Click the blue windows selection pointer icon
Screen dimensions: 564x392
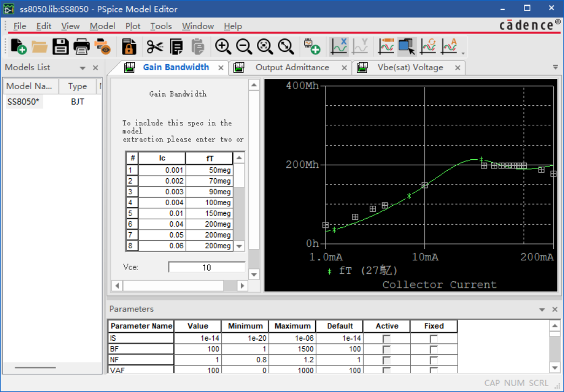click(407, 46)
